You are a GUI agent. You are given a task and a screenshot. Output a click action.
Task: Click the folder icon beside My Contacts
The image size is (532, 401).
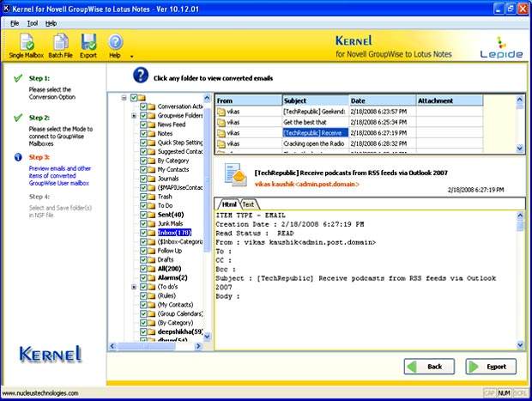[152, 170]
